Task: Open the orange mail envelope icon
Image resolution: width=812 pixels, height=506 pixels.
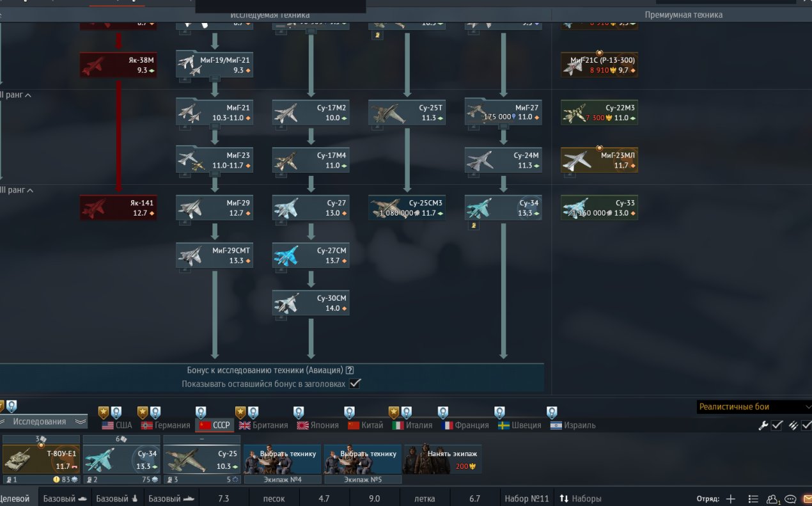Action: pyautogui.click(x=807, y=499)
